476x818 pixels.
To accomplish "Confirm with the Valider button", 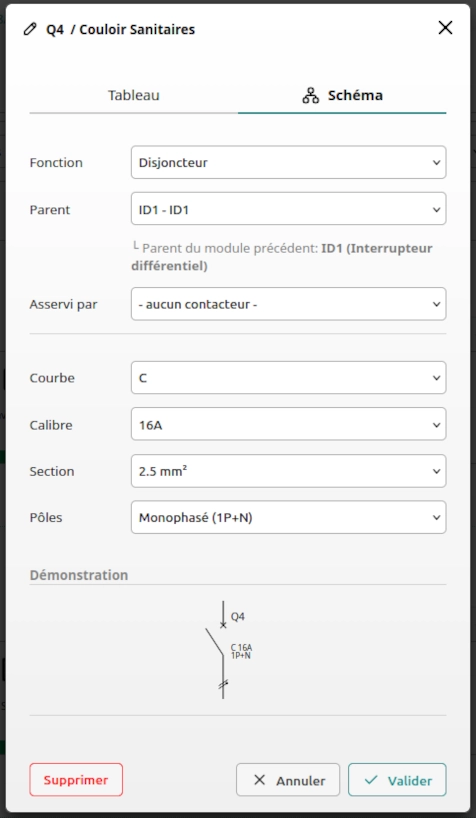I will 397,780.
